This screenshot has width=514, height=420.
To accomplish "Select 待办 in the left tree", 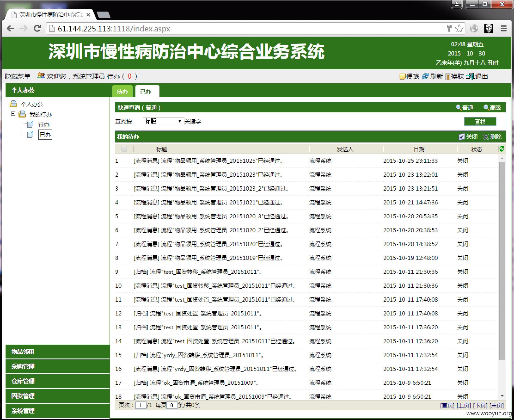I will (44, 125).
